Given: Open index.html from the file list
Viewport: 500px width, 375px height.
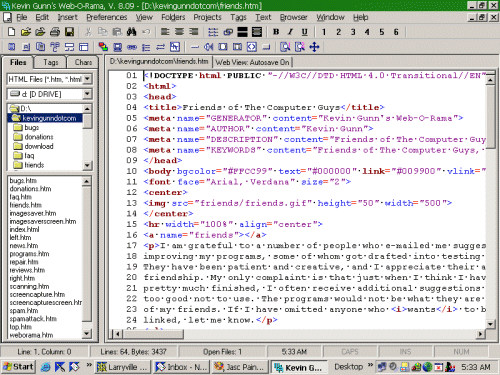Looking at the screenshot, I should click(24, 229).
